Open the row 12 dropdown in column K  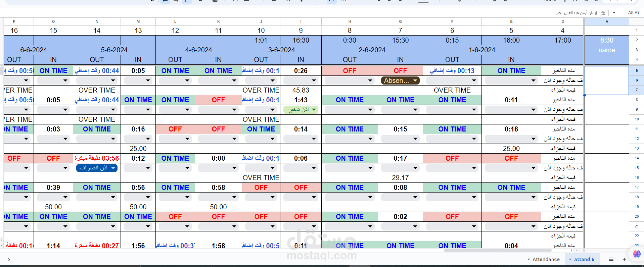tap(218, 139)
